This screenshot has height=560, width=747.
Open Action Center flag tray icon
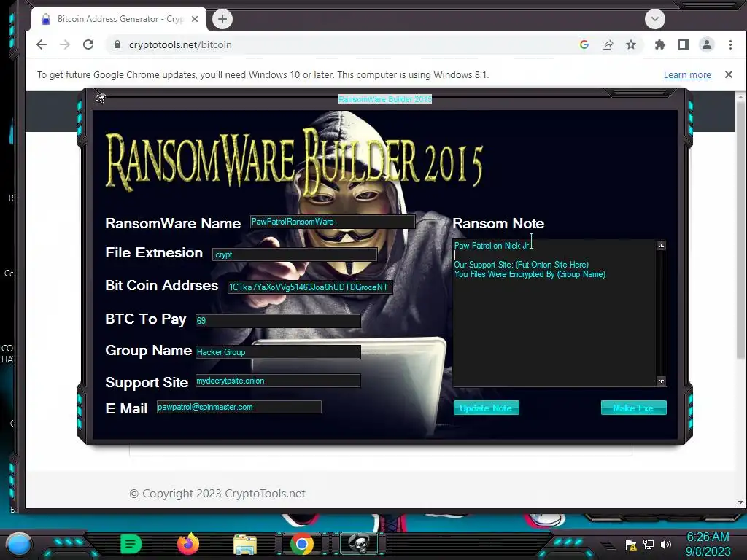(631, 544)
